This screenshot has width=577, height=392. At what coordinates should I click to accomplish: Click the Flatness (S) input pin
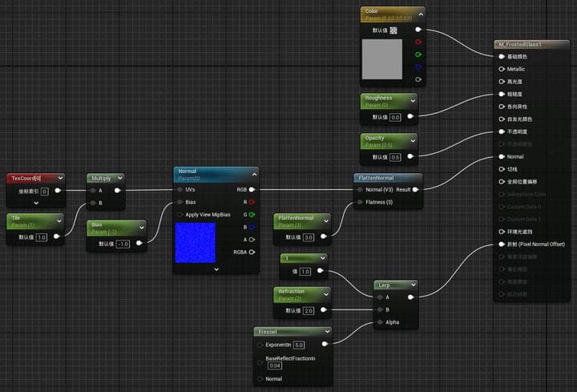(360, 202)
